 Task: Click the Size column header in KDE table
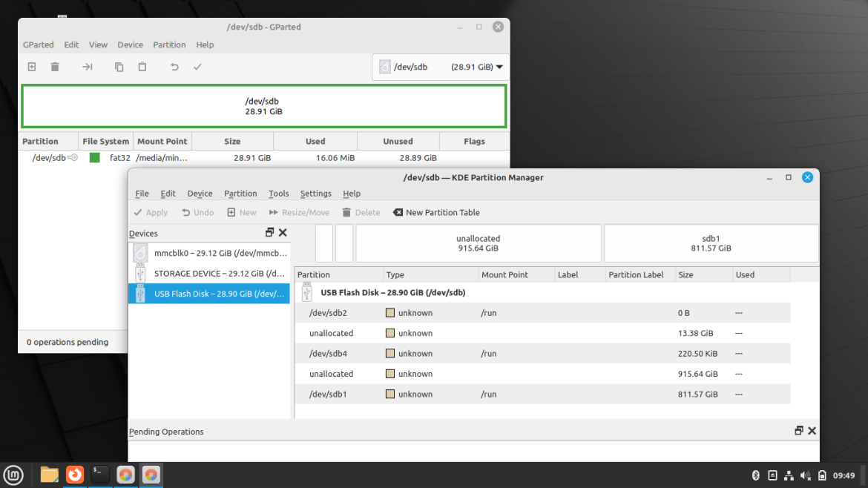(x=704, y=274)
